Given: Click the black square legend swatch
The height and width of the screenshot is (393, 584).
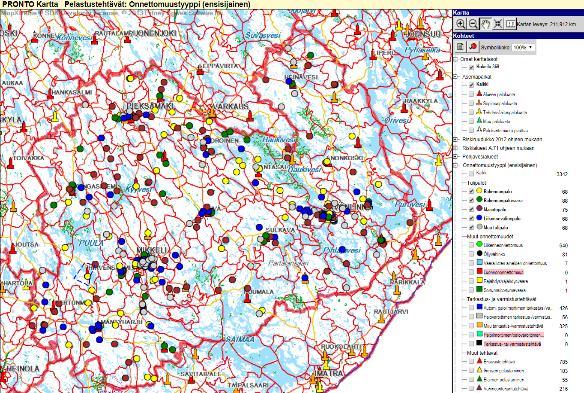Looking at the screenshot, I should click(479, 343).
